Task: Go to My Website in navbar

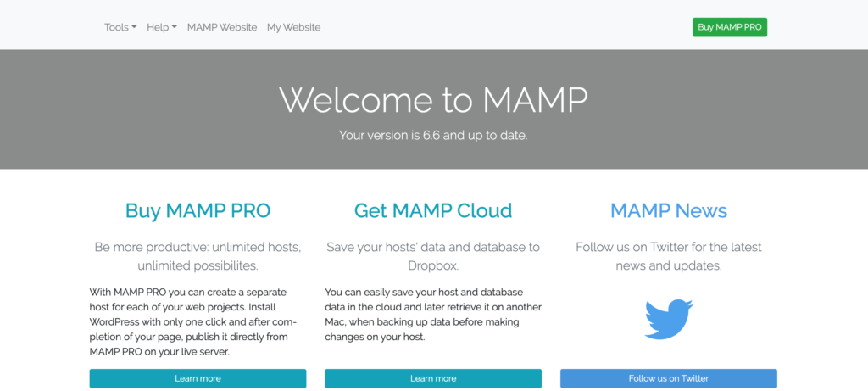Action: (x=293, y=27)
